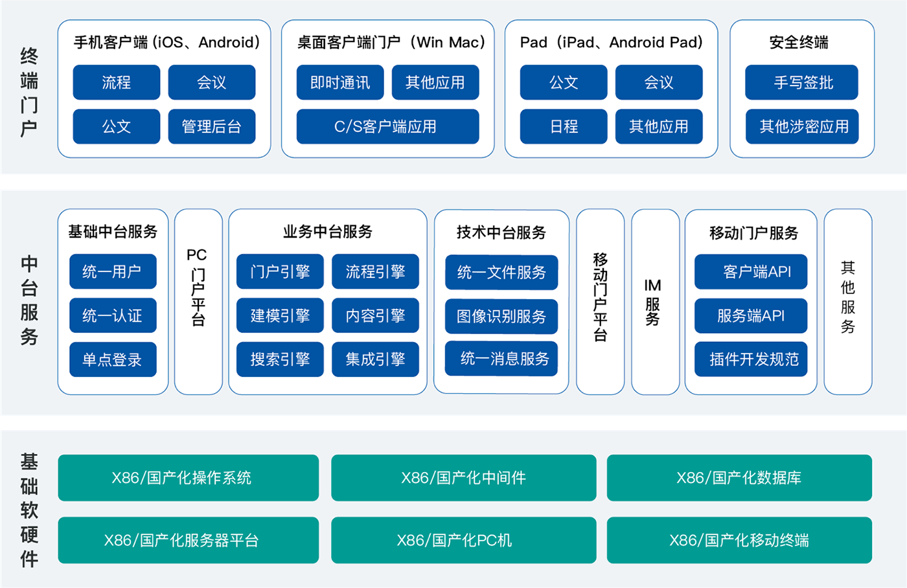Screen dimensions: 907x588
Task: Click the 统一用户 service block
Action: tap(113, 271)
